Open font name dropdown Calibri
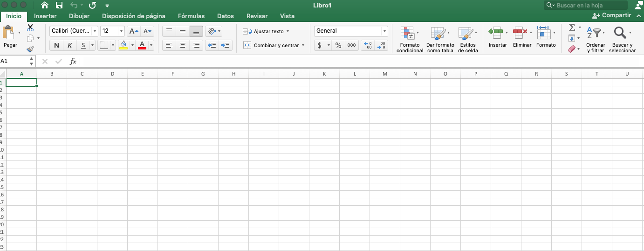The height and width of the screenshot is (251, 644). coord(95,31)
